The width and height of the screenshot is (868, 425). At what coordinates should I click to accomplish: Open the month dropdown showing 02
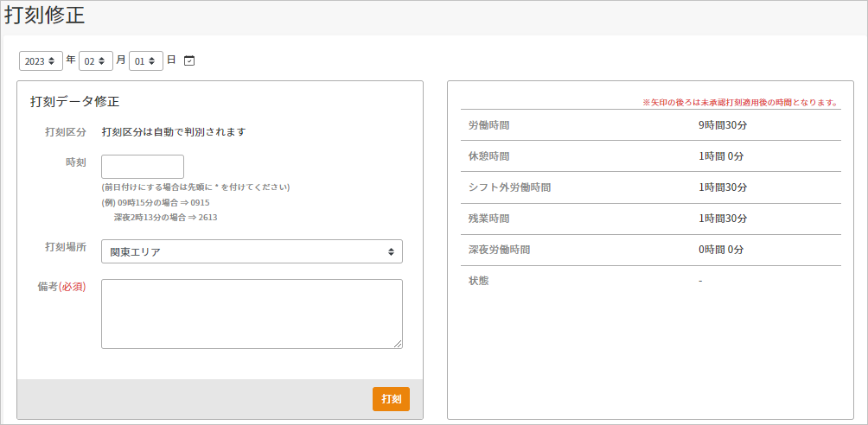point(95,61)
